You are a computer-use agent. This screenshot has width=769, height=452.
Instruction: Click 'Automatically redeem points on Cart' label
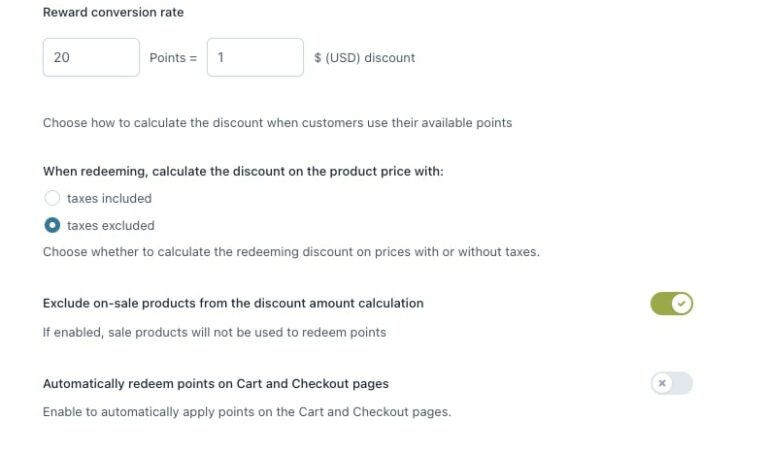216,383
